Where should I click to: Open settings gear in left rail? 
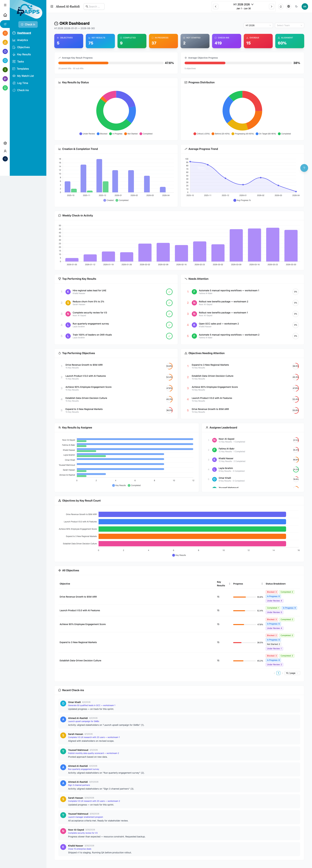click(5, 143)
